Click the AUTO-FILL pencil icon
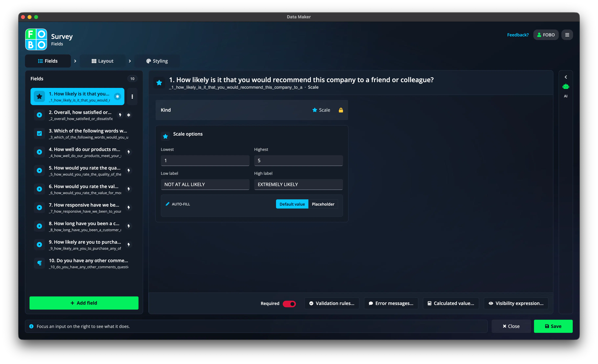 tap(167, 204)
